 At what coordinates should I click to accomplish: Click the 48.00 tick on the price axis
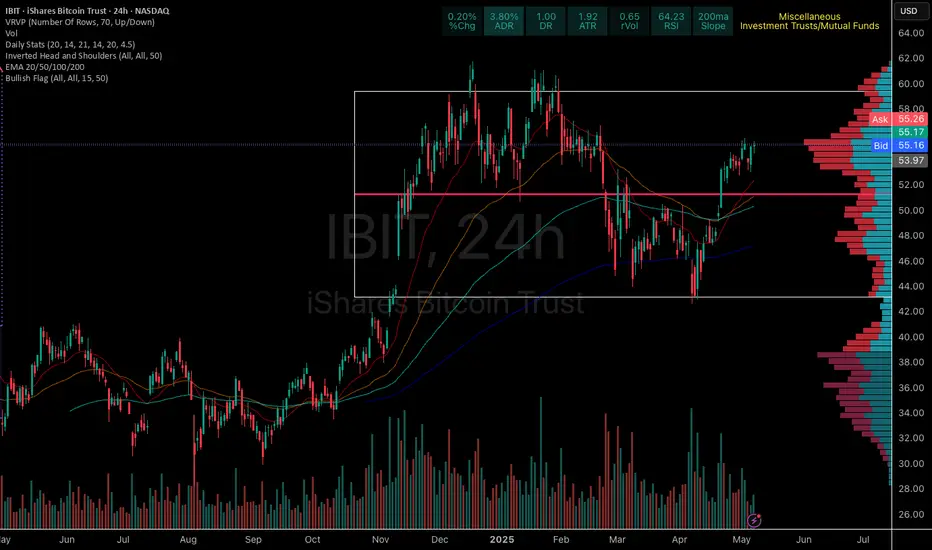tap(911, 235)
